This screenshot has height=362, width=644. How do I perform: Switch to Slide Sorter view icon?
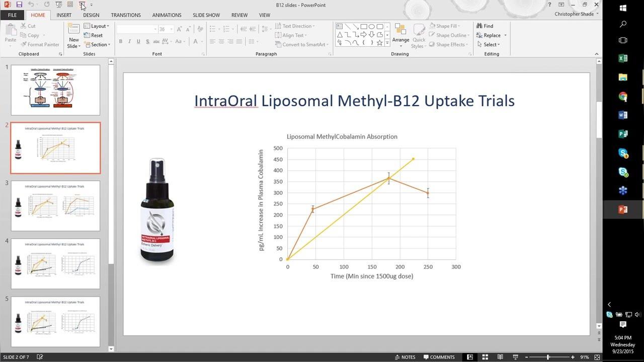tap(485, 357)
